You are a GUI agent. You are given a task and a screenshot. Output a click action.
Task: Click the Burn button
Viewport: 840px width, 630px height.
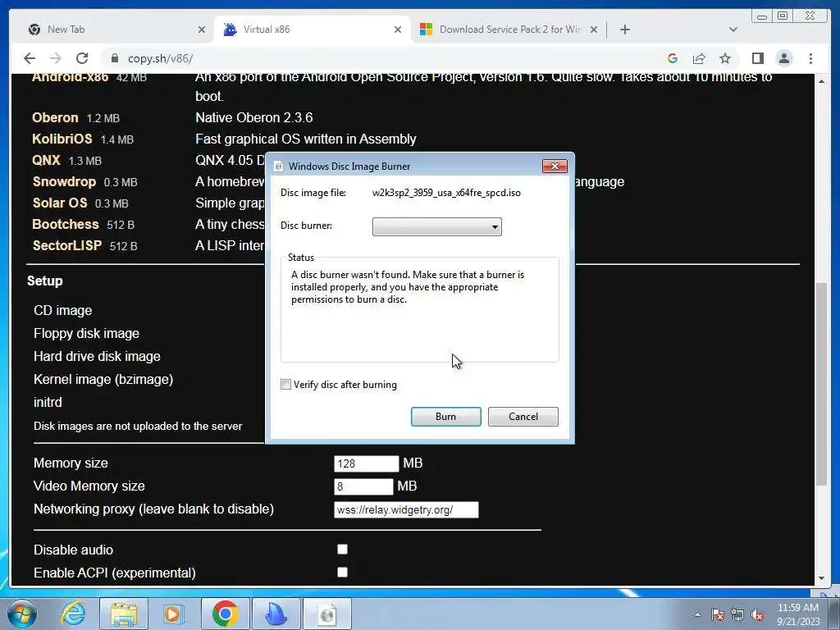[445, 417]
